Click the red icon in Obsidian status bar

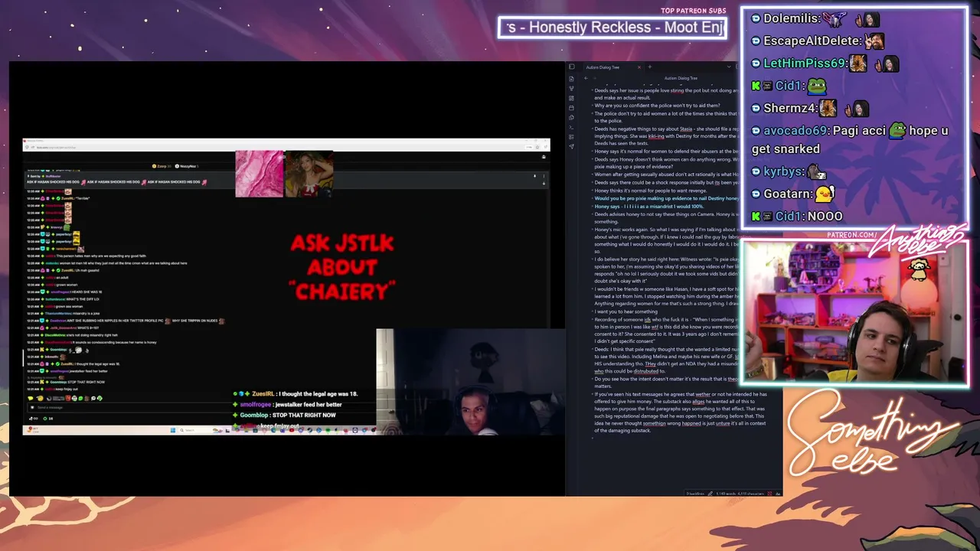(769, 494)
